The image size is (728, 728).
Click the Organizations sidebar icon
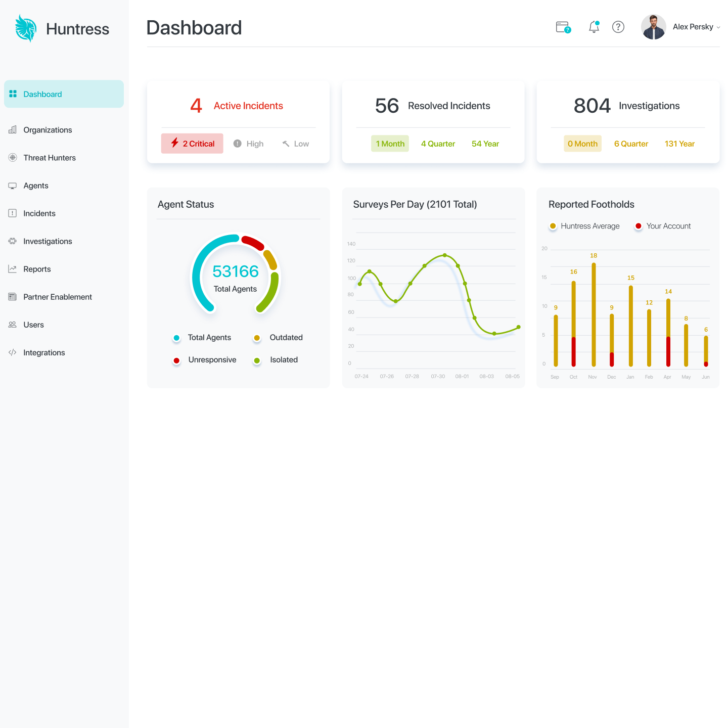13,130
